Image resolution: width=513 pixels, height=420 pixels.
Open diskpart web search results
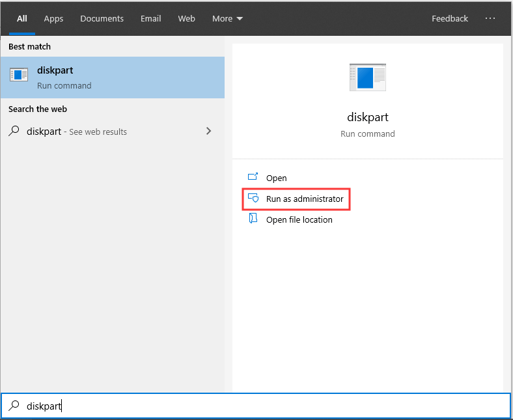113,132
